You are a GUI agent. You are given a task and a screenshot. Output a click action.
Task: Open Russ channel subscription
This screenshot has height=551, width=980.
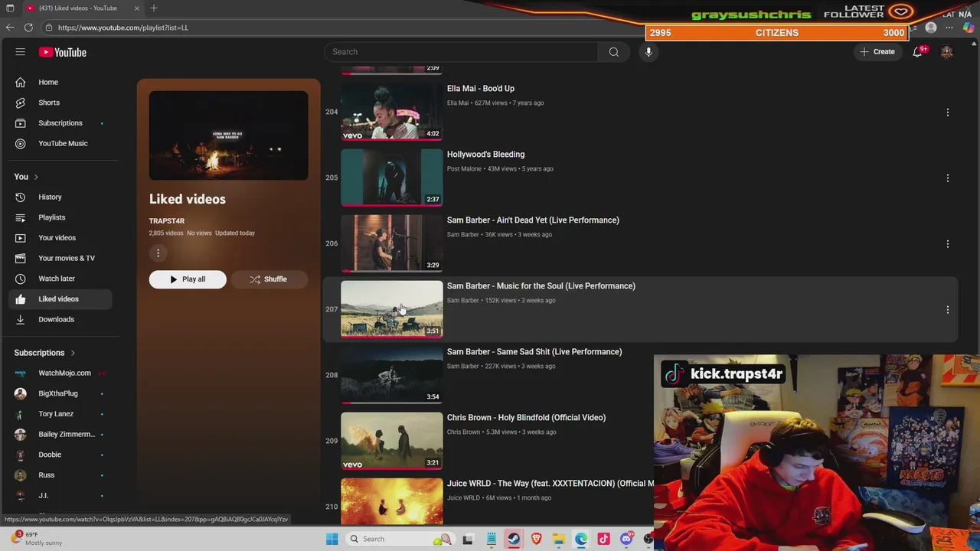coord(61,475)
